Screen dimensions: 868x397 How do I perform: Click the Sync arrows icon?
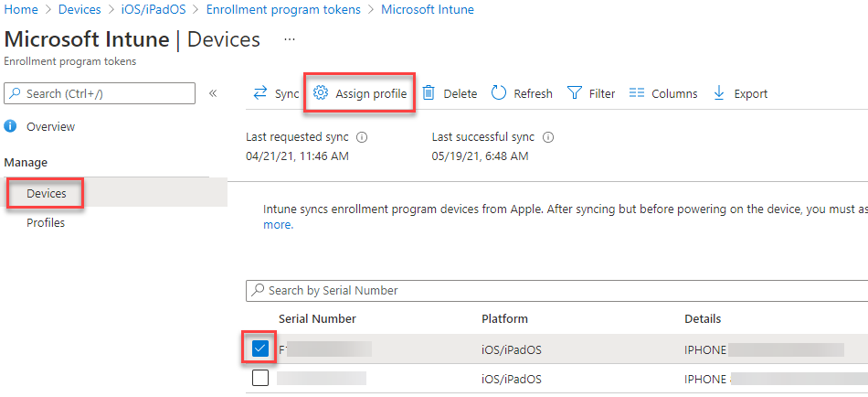tap(259, 93)
